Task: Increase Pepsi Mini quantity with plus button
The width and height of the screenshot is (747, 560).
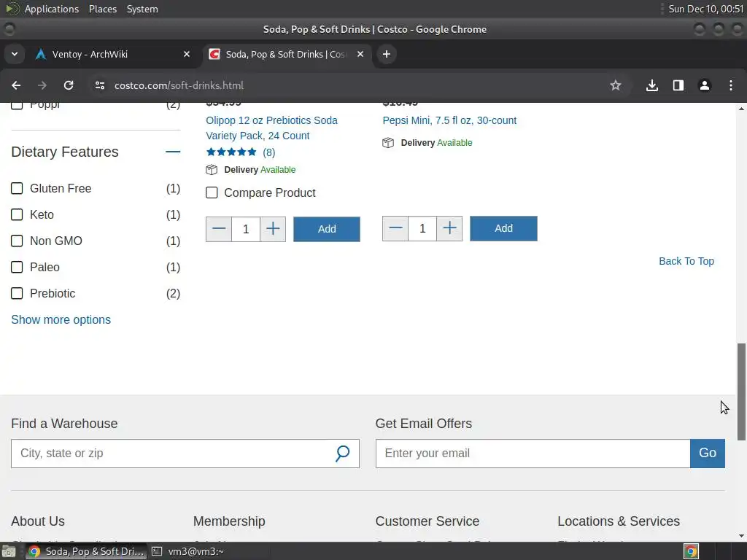Action: [449, 228]
